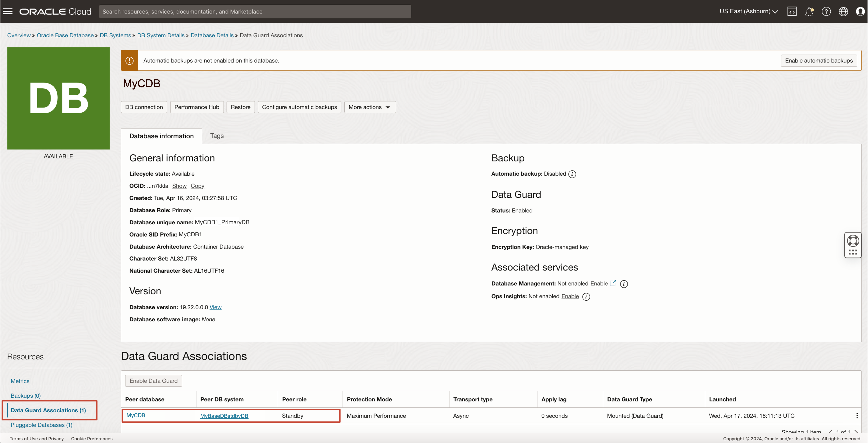The image size is (868, 443).
Task: Select the Database information tab
Action: (161, 136)
